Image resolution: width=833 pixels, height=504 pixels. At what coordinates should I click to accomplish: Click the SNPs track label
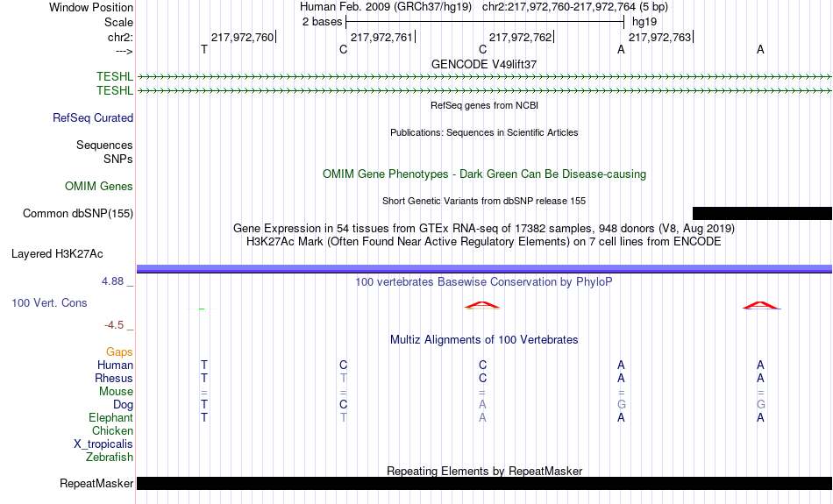click(118, 159)
